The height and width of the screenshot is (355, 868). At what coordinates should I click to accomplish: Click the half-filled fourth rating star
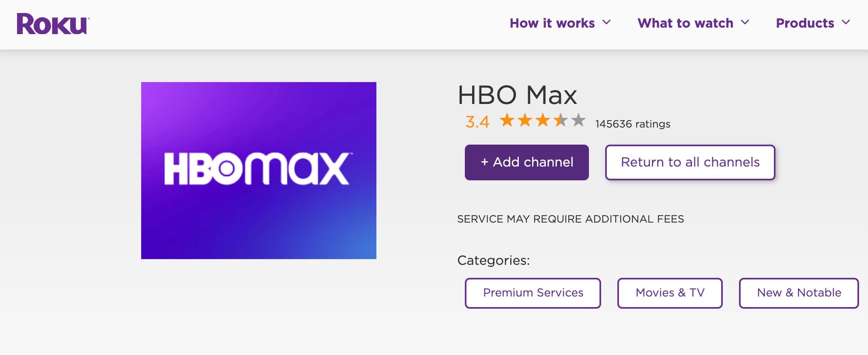561,120
